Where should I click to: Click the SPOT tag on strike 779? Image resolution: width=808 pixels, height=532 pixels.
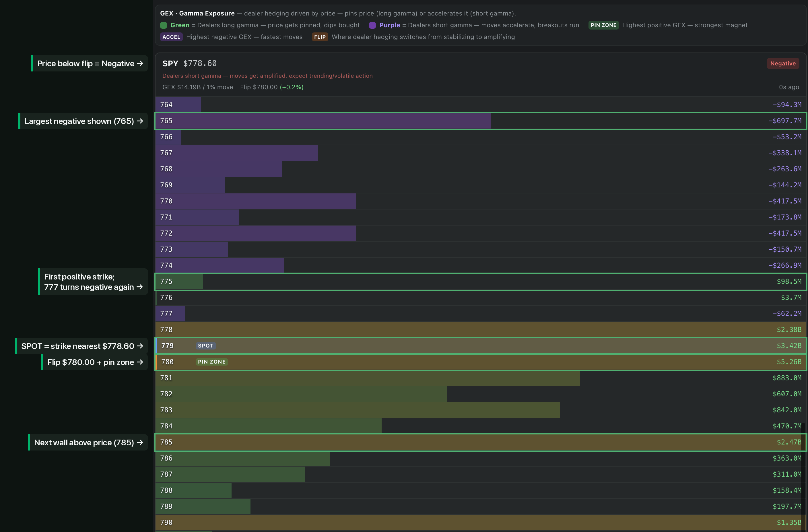coord(206,345)
